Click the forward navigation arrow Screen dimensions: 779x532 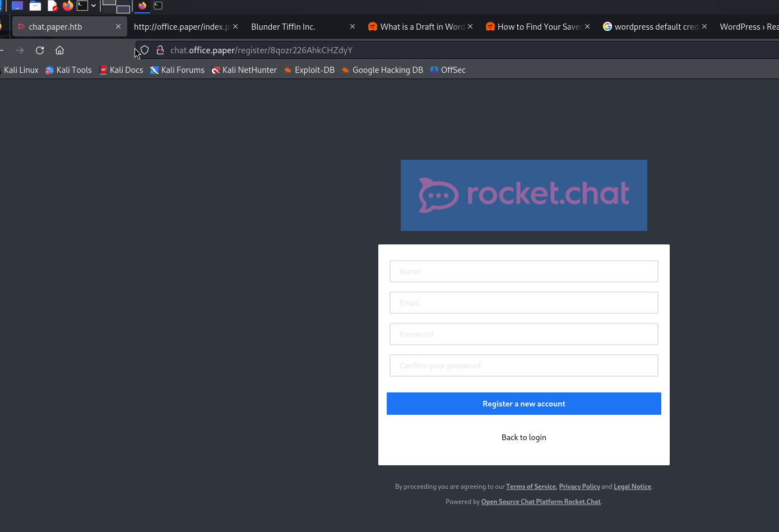point(20,50)
